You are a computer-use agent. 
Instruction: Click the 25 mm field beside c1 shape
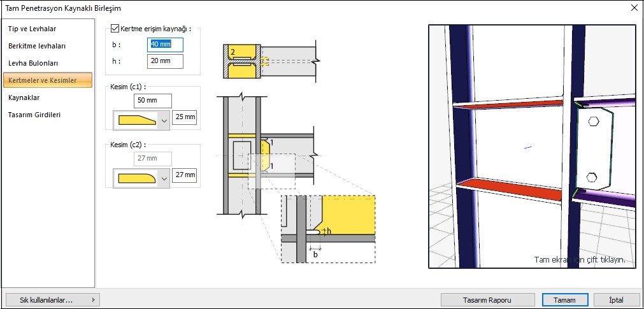(185, 119)
